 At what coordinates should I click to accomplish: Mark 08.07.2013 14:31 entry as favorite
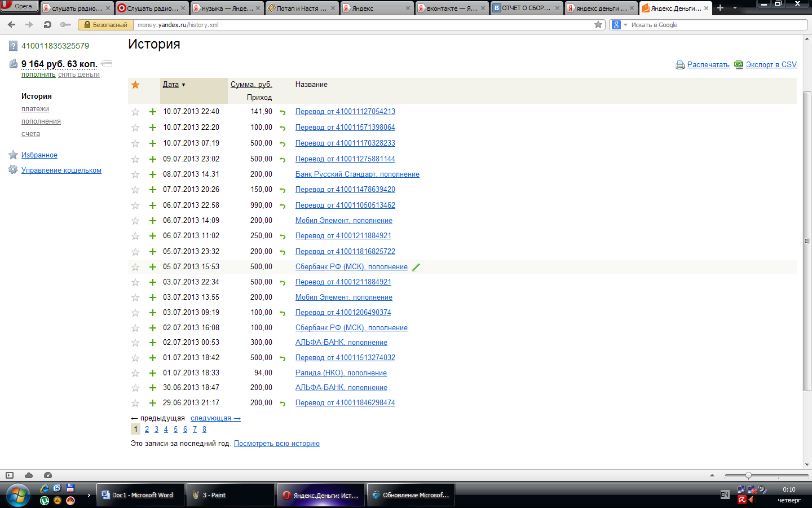click(x=135, y=174)
